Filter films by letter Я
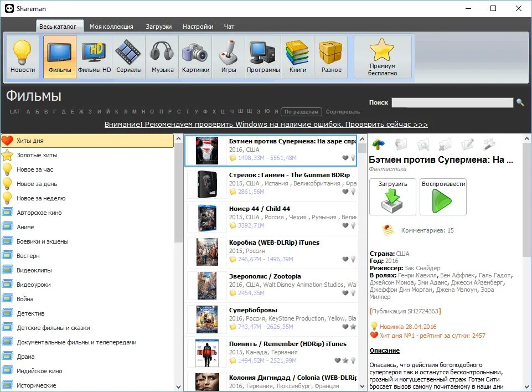532x392 pixels. 276,112
